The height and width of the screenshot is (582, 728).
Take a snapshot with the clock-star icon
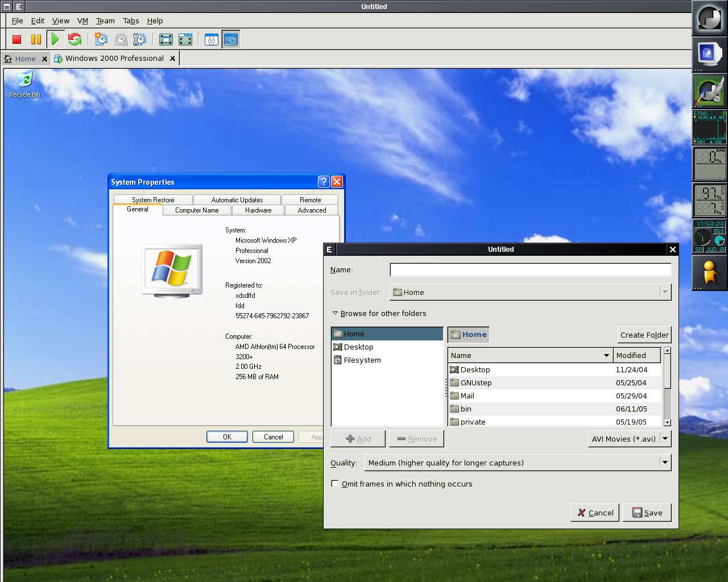101,39
